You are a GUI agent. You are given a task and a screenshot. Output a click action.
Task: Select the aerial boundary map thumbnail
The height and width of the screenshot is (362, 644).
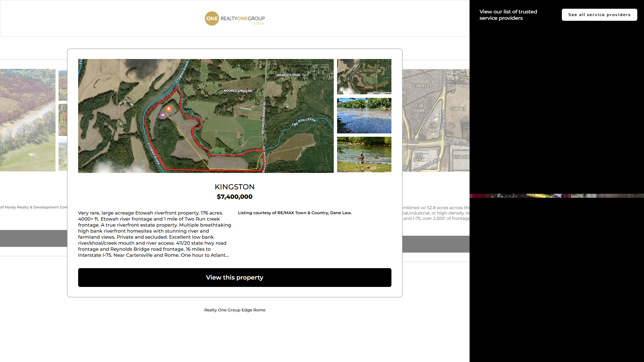click(364, 77)
